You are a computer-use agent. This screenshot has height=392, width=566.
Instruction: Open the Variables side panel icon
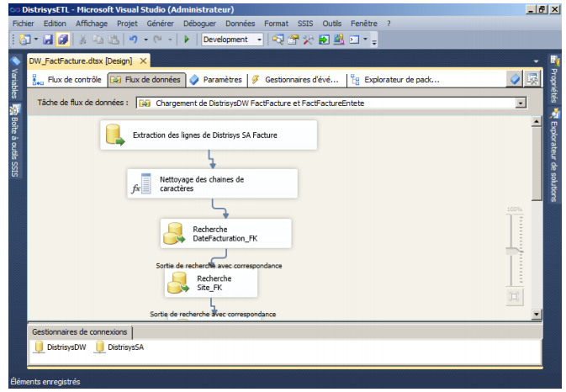pyautogui.click(x=14, y=78)
